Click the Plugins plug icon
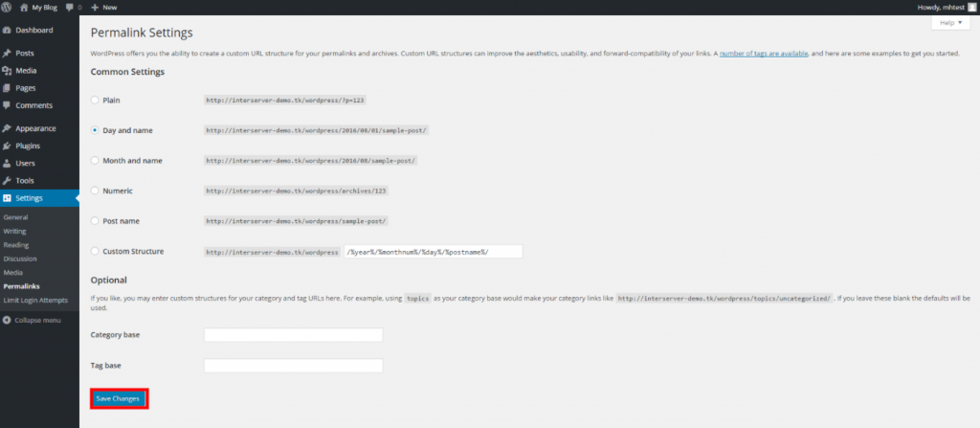The width and height of the screenshot is (980, 428). [x=7, y=146]
